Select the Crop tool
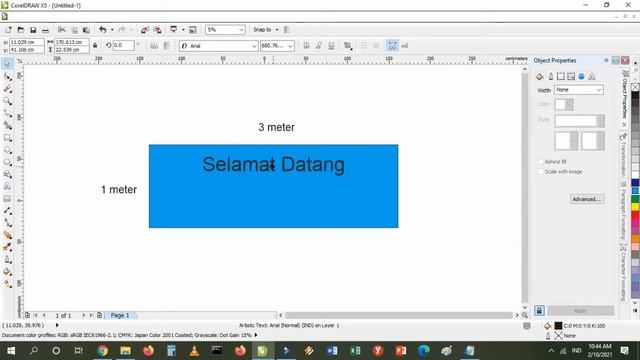The height and width of the screenshot is (360, 640). (7, 89)
